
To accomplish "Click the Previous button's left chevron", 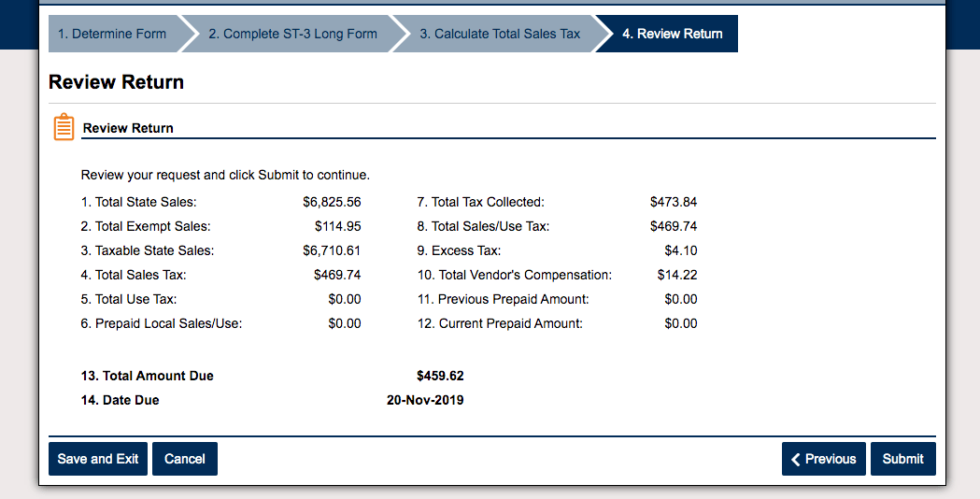I will click(796, 460).
